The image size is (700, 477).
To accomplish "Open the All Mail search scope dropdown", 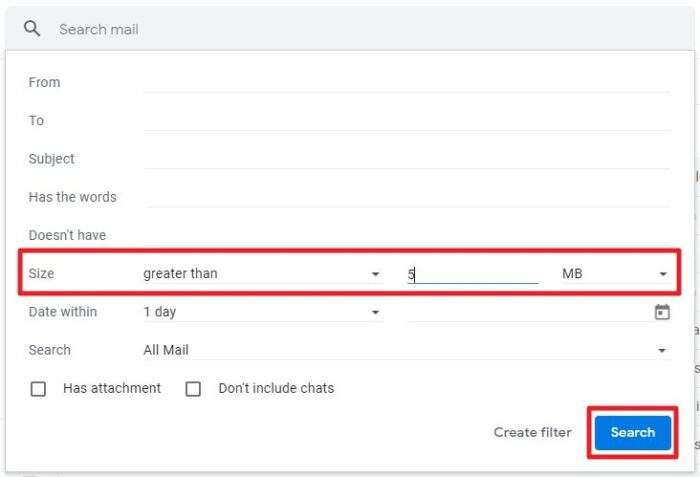I will [x=406, y=350].
